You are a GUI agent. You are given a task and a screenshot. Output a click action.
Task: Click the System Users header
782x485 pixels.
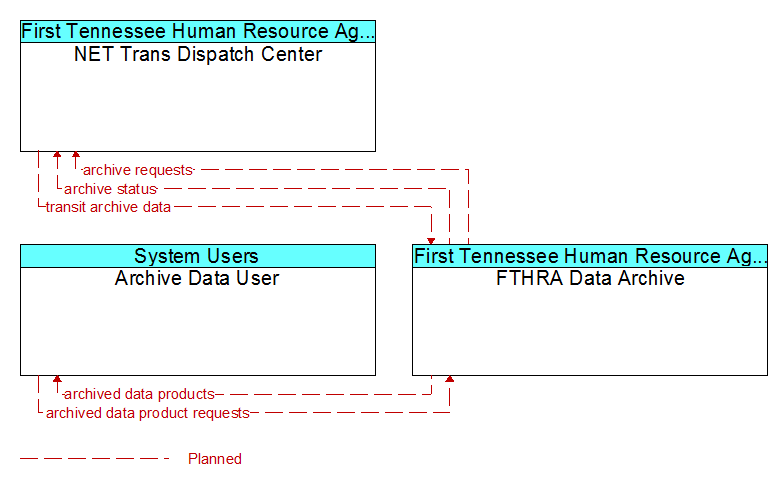(198, 256)
